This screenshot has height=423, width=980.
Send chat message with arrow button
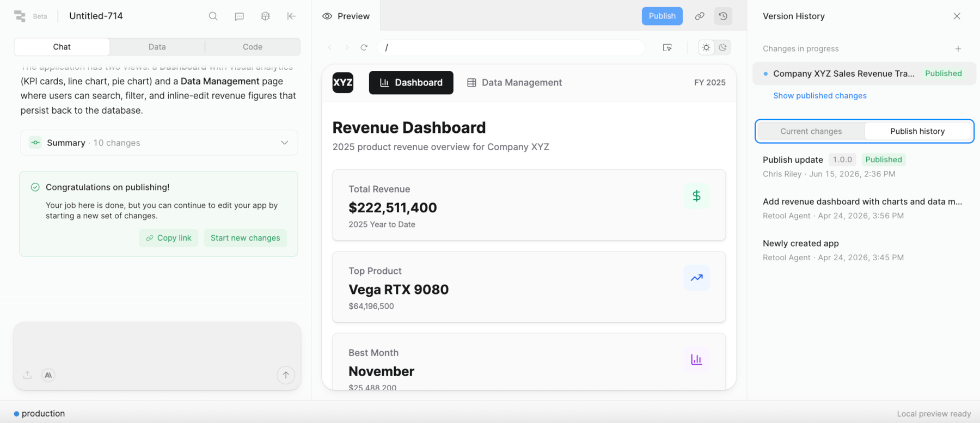[286, 375]
